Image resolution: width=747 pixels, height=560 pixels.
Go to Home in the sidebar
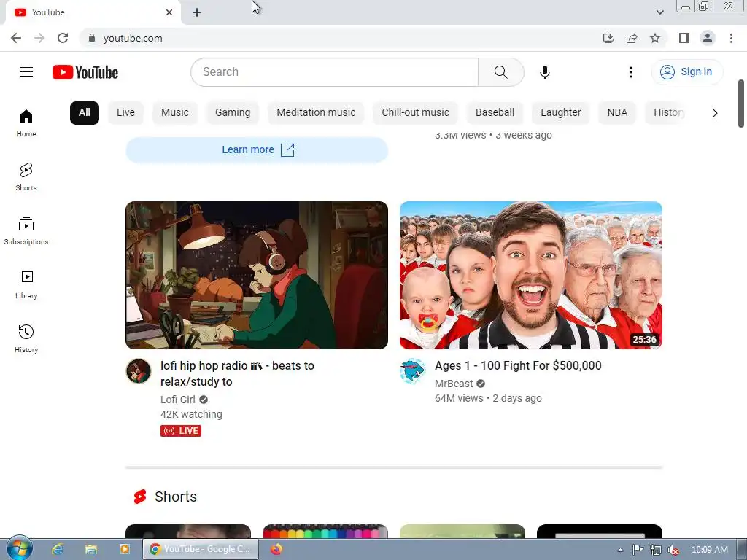tap(26, 122)
